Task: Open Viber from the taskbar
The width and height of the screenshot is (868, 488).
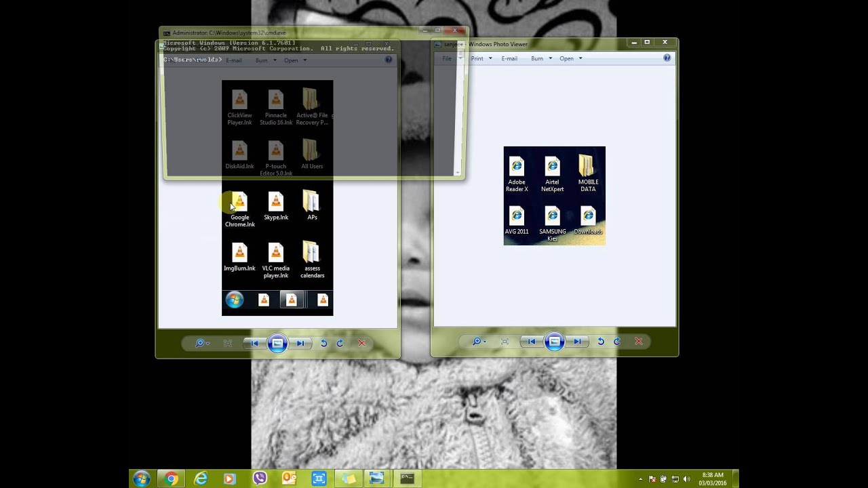Action: (260, 479)
